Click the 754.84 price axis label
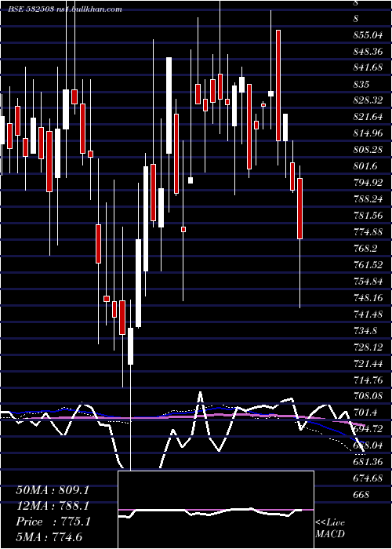The image size is (392, 549). [x=368, y=281]
